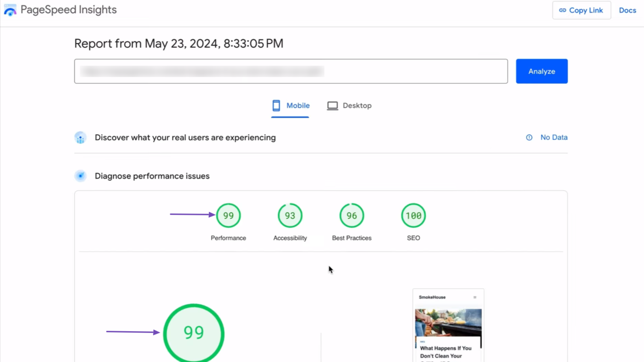Click the No Data text link
Viewport: 644px width, 362px height.
pyautogui.click(x=554, y=137)
